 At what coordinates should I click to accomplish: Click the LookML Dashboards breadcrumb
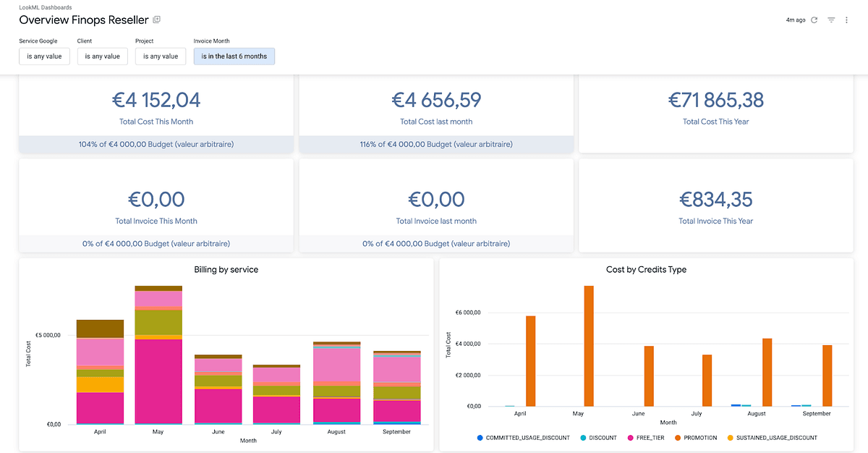45,7
